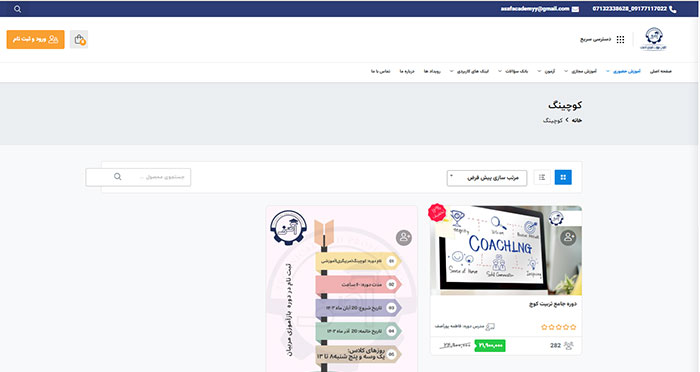700x372 pixels.
Task: Open the default sorting dropdown
Action: click(x=487, y=178)
